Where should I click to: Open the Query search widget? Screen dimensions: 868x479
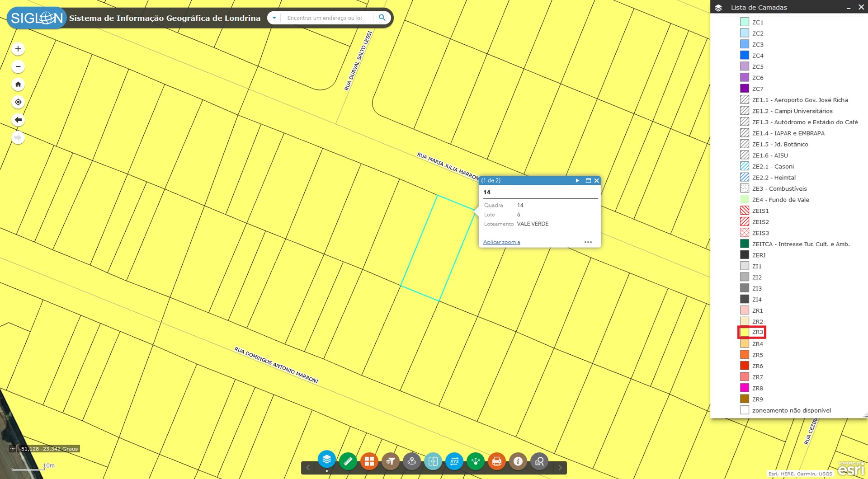point(539,461)
